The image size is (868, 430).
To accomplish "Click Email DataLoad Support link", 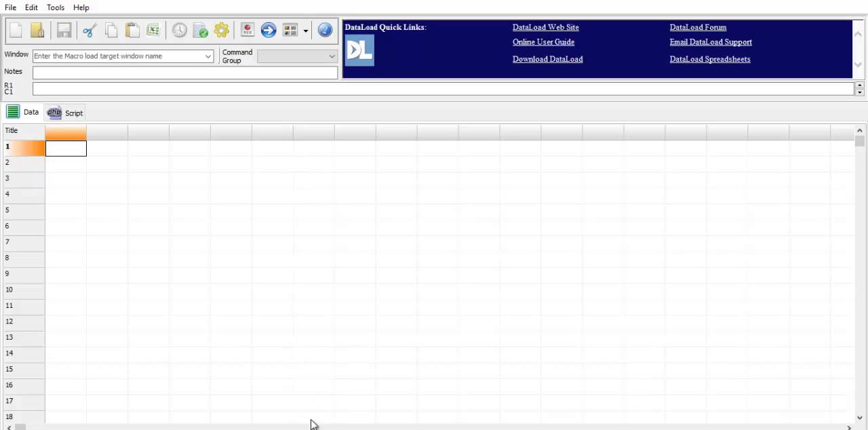I will tap(711, 42).
